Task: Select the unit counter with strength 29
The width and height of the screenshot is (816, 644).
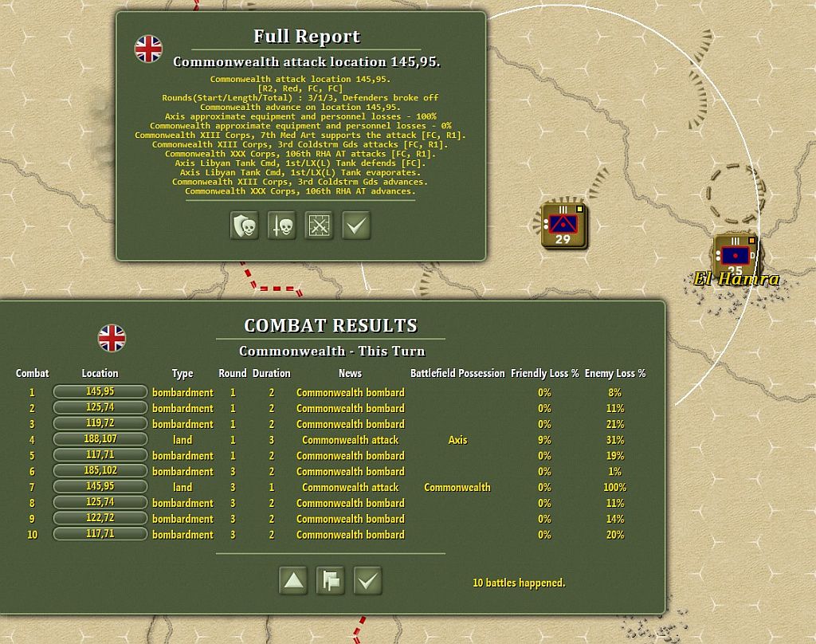Action: click(x=563, y=226)
